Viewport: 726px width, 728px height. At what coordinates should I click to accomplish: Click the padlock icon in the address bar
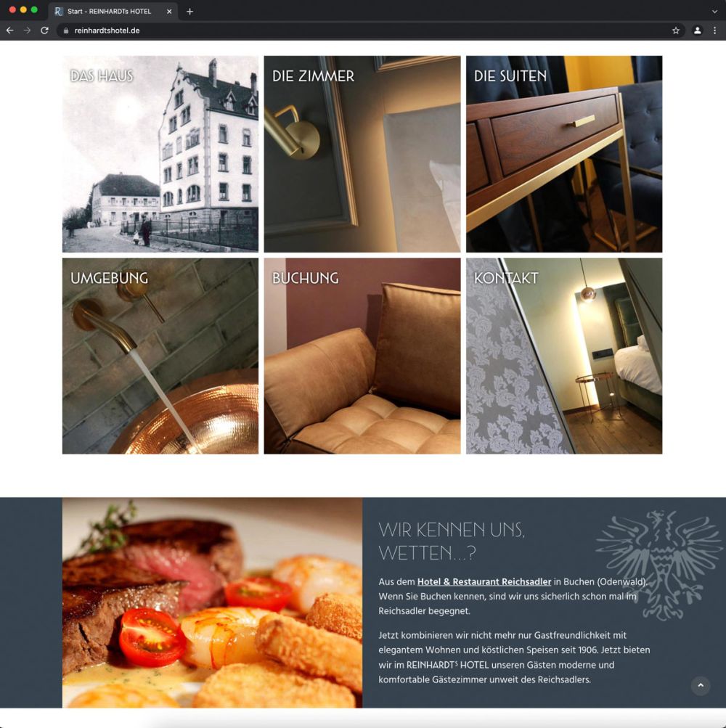(65, 30)
